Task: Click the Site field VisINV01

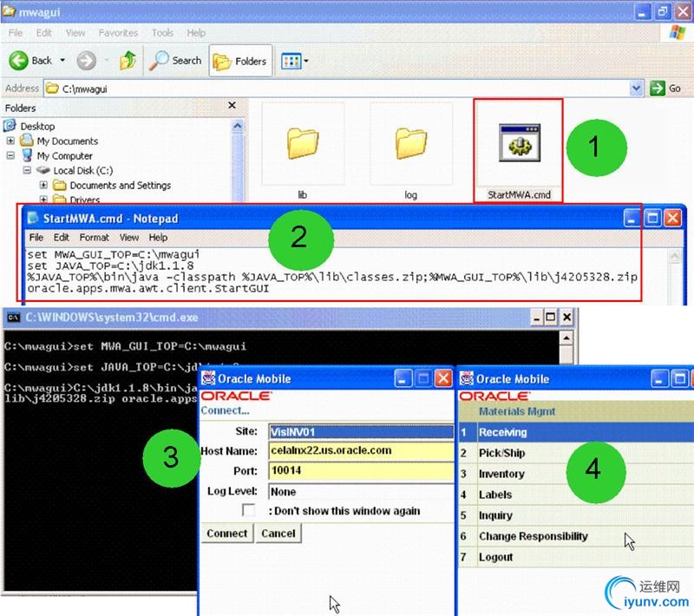Action: (x=361, y=432)
